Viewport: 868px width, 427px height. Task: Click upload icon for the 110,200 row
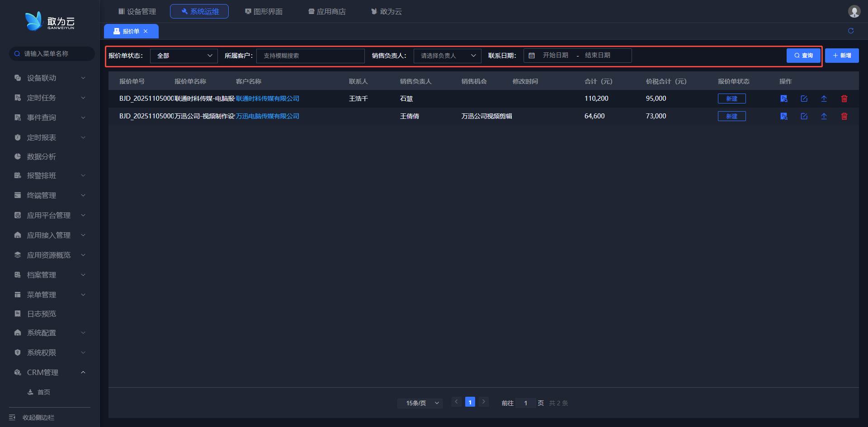pos(824,99)
